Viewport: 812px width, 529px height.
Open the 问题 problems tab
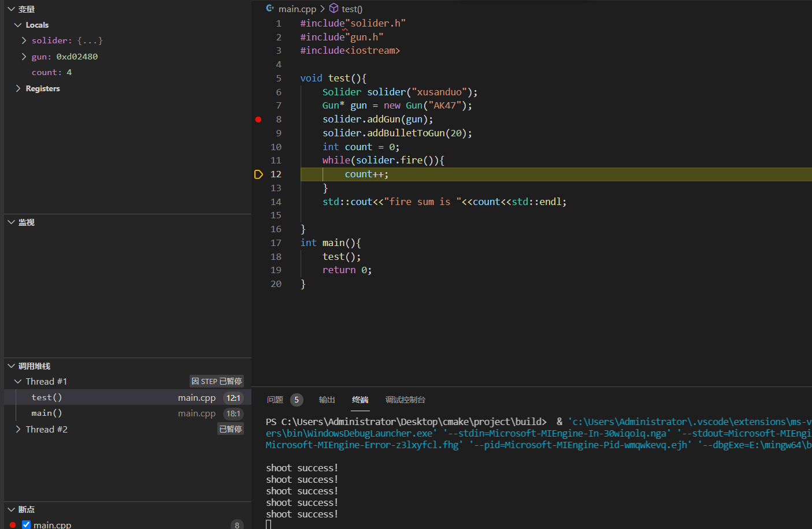(x=275, y=400)
